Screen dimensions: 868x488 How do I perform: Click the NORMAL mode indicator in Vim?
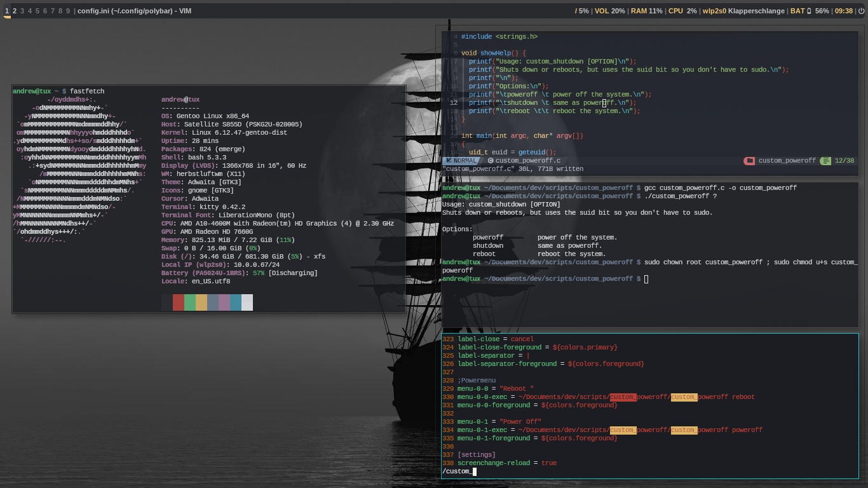[x=461, y=161]
